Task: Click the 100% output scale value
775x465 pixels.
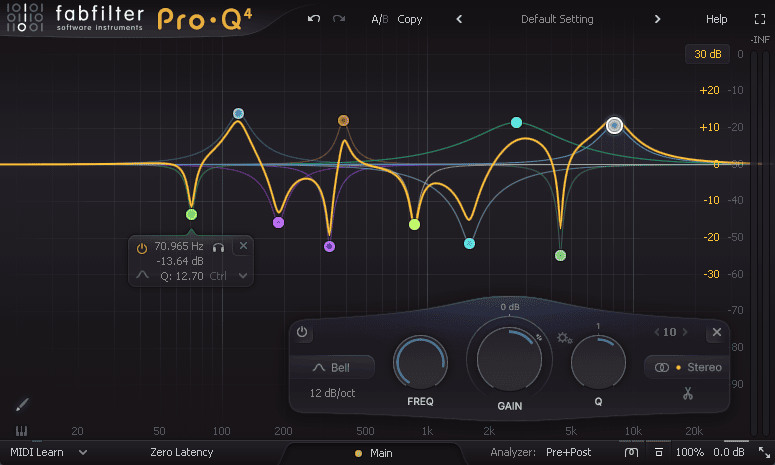Action: click(689, 452)
